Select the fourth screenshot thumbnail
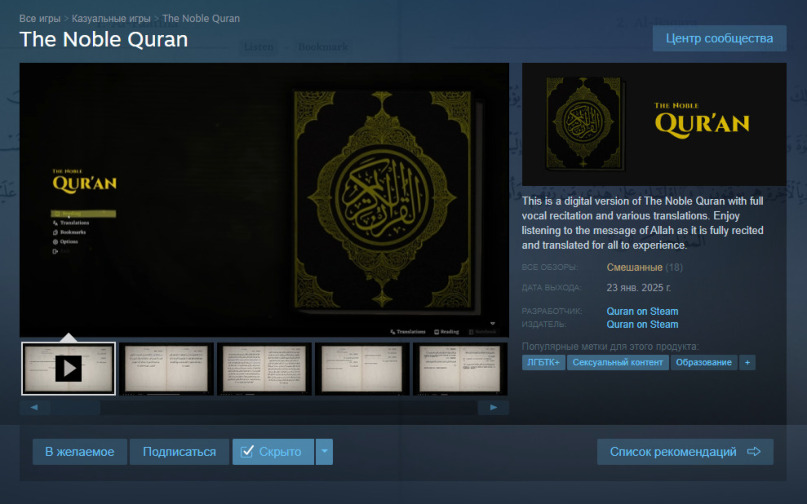Viewport: 807px width, 504px height. [362, 369]
